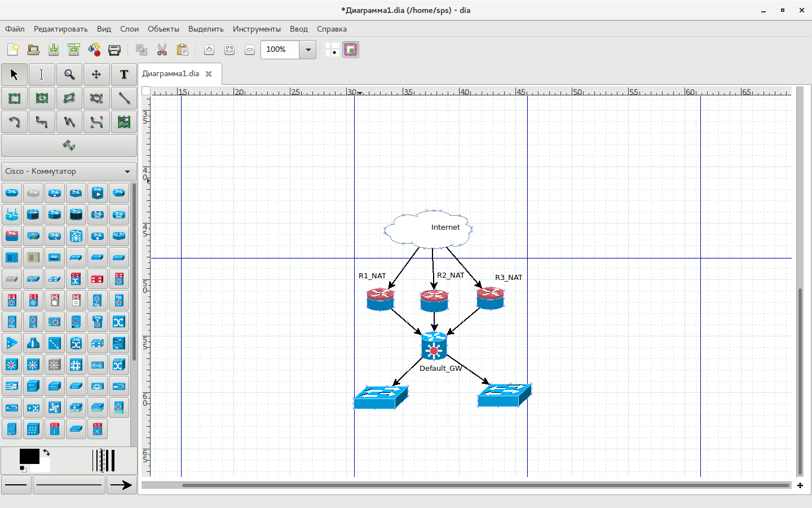
Task: Click the Scroll move-canvas tool
Action: click(x=96, y=75)
